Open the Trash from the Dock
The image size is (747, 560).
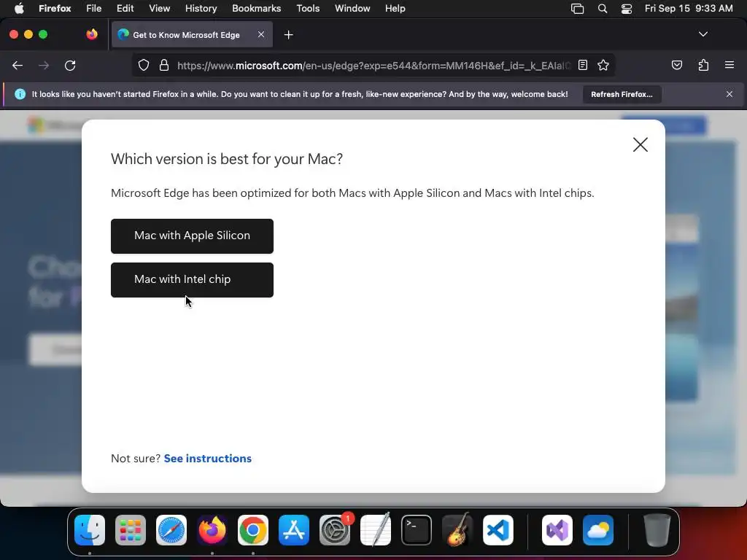(x=657, y=530)
